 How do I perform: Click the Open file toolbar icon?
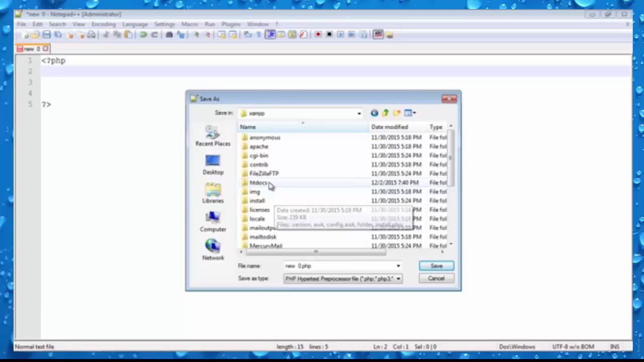point(36,35)
